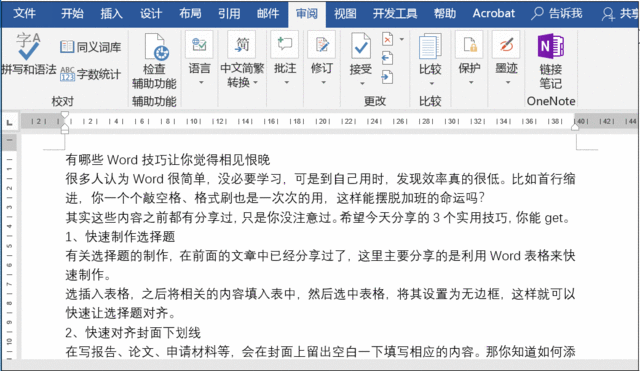Click the tab stop selector at ruler corner
Viewport: 640px width, 371px height.
[x=9, y=122]
